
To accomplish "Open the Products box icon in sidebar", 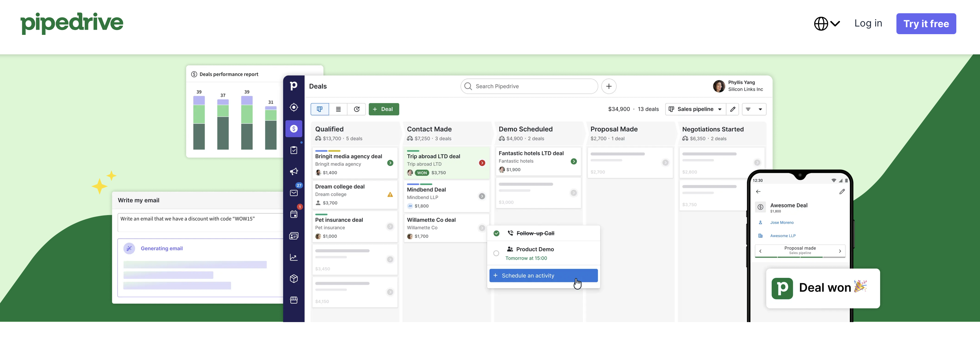I will (294, 279).
